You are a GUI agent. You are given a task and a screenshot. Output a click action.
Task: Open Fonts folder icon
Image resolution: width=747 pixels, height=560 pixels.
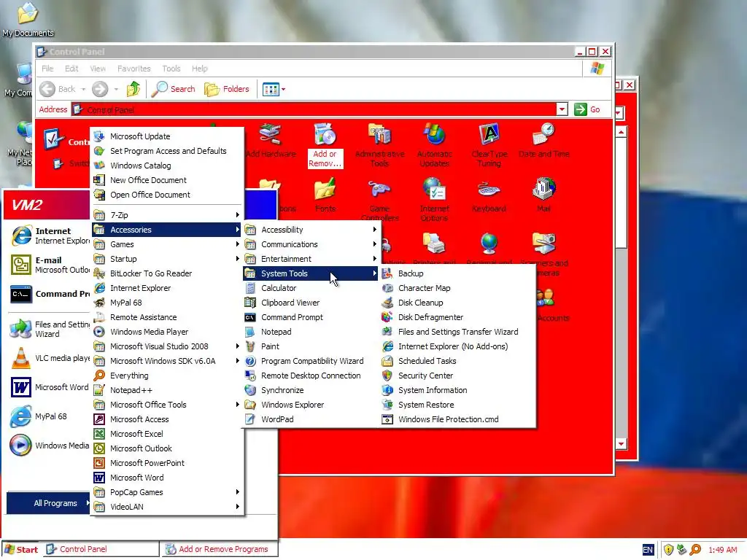(x=325, y=195)
